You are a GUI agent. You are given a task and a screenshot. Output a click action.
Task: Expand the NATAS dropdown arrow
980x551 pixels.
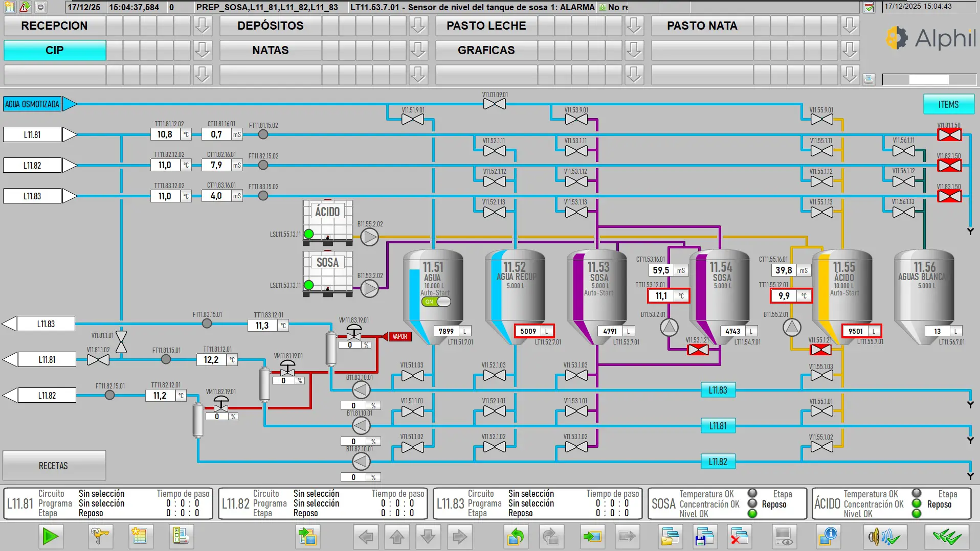point(418,50)
